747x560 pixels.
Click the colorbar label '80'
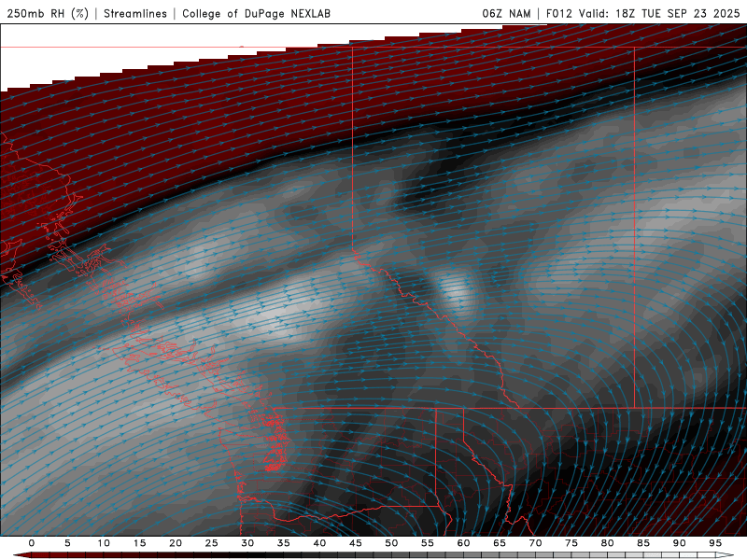click(608, 543)
